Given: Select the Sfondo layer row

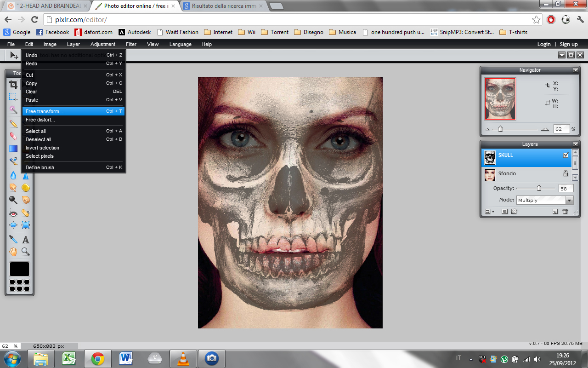Looking at the screenshot, I should tap(526, 173).
